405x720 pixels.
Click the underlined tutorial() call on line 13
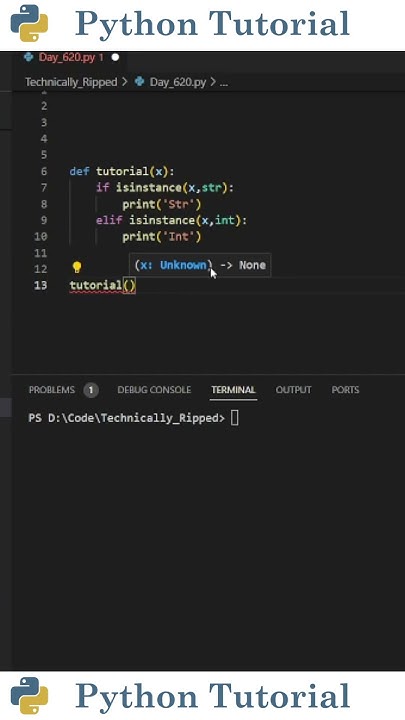point(102,286)
